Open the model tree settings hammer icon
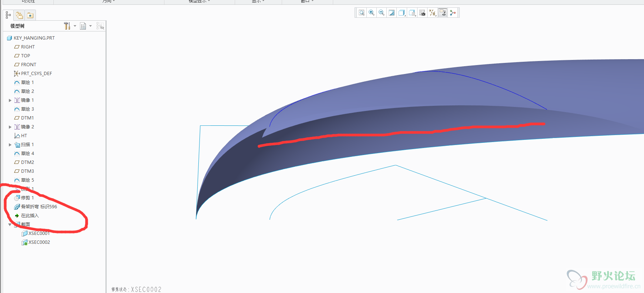The width and height of the screenshot is (644, 293). click(67, 26)
